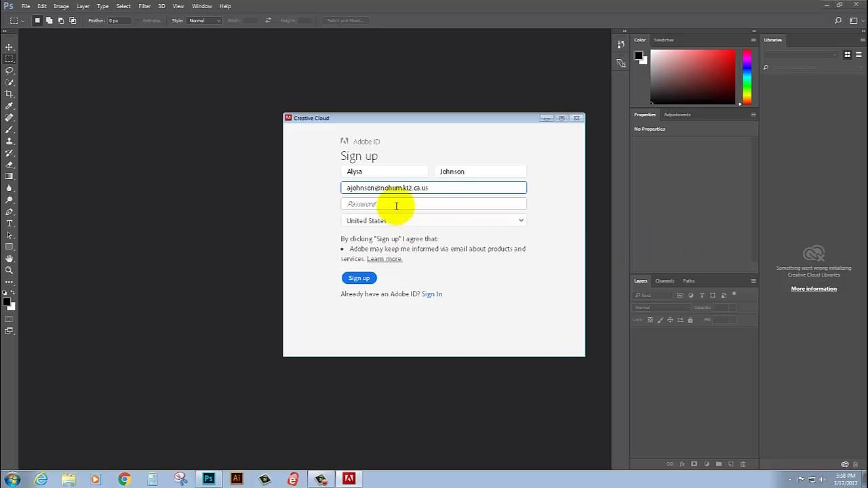Toggle Quick Mask mode in toolbox

(9, 319)
